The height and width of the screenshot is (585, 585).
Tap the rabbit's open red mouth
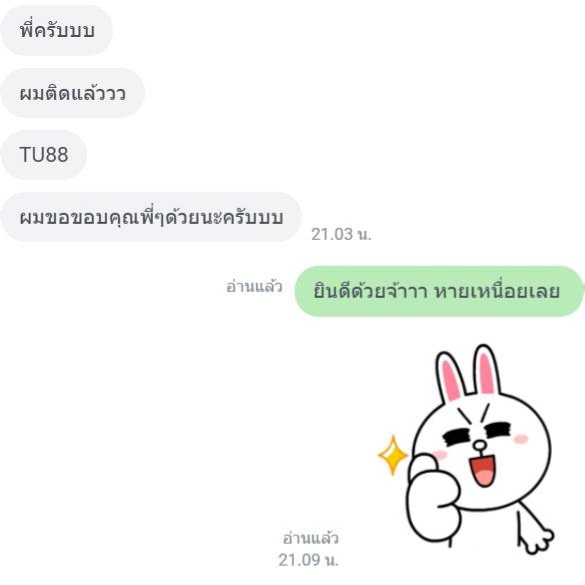(482, 471)
